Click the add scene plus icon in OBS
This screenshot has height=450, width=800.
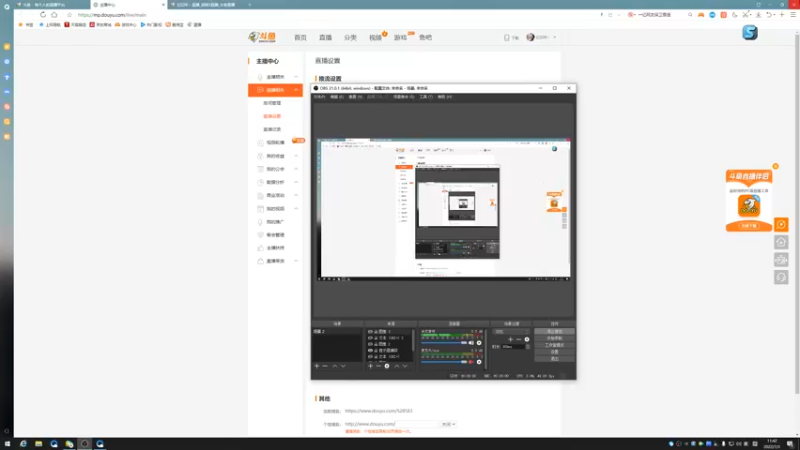pos(317,366)
